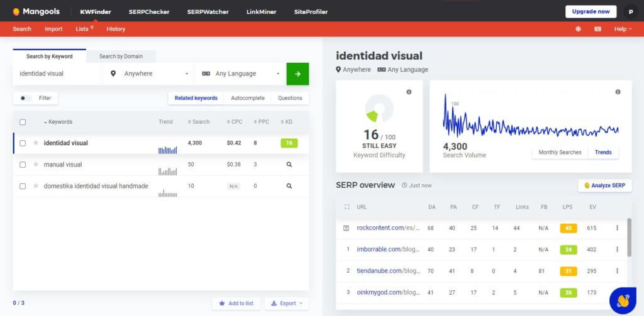Switch to the LinkMiner tool
Viewport: 644px width, 316px height.
click(261, 12)
